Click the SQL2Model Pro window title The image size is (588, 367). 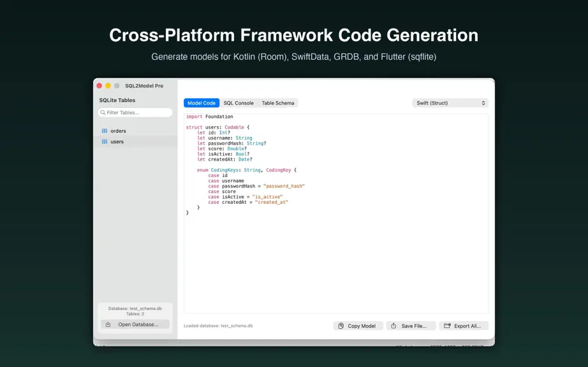point(144,86)
